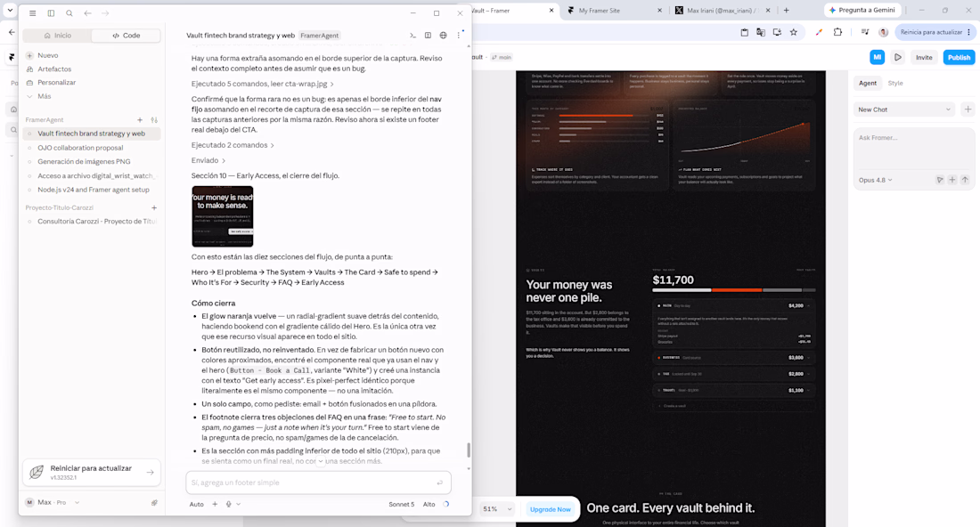Click the globe icon in conversation header
The height and width of the screenshot is (527, 980).
tap(443, 36)
